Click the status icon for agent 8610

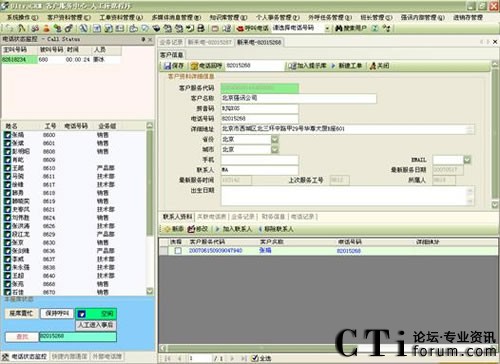pos(7,168)
